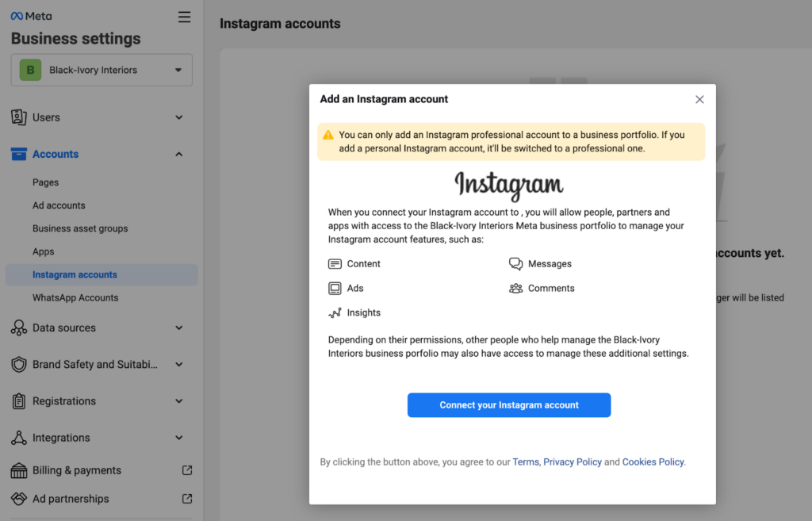812x521 pixels.
Task: Click the Insights graph icon
Action: [335, 312]
